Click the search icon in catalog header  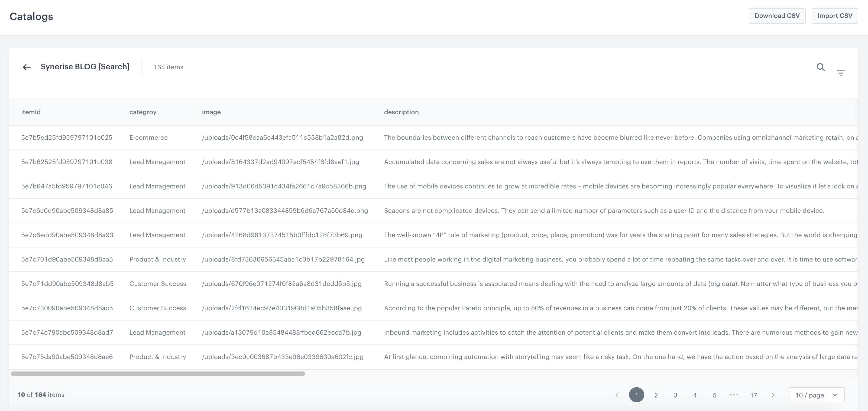[821, 67]
